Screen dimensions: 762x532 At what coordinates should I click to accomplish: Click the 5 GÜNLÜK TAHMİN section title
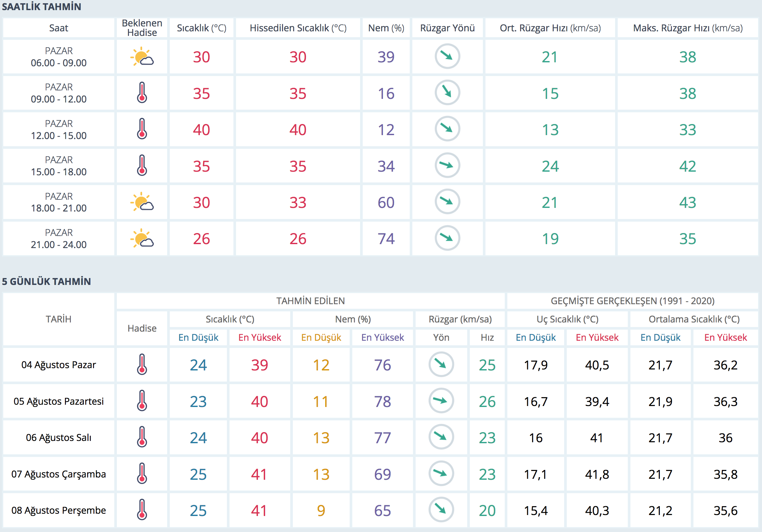pyautogui.click(x=46, y=281)
